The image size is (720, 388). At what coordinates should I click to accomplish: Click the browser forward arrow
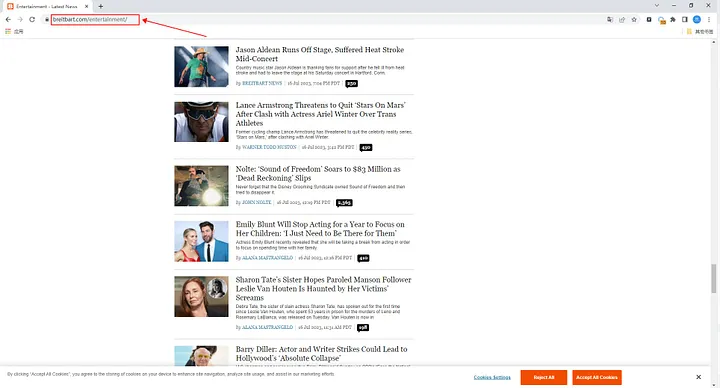20,19
